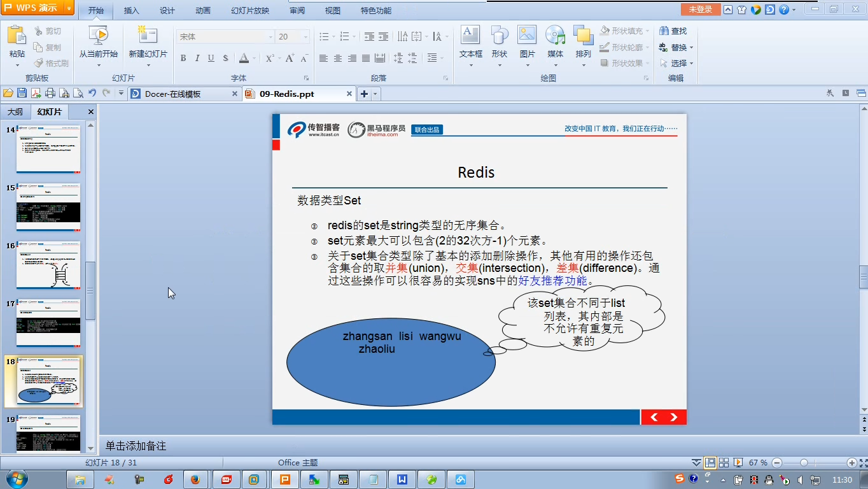This screenshot has height=489, width=868.
Task: Click the zoom in plus button
Action: pyautogui.click(x=851, y=463)
